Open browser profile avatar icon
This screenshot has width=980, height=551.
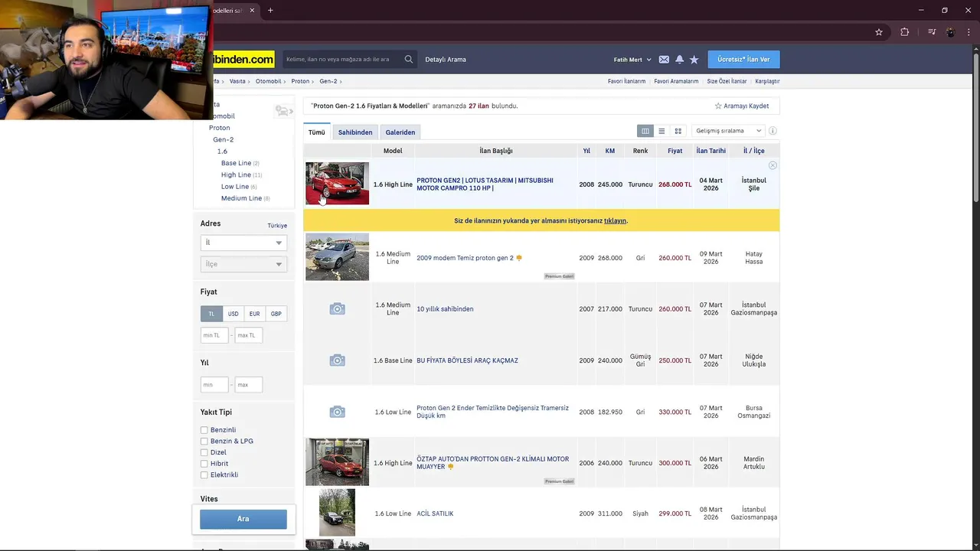951,32
